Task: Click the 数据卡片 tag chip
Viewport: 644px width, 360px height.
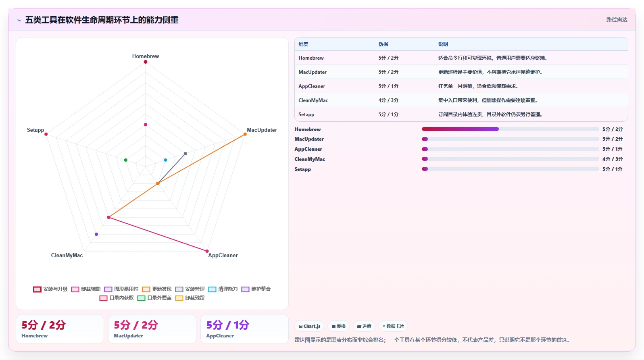Action: (393, 326)
